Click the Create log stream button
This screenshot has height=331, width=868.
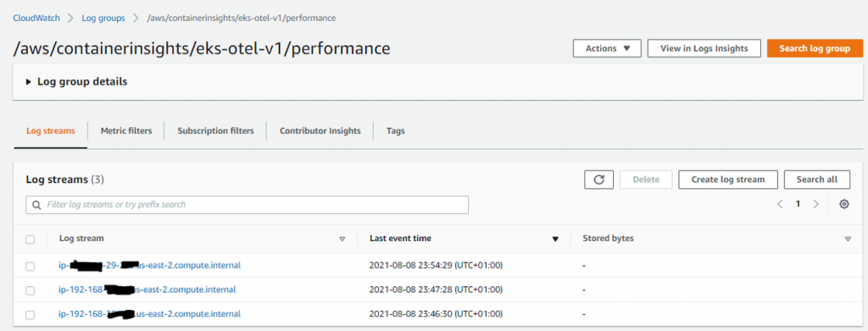click(728, 179)
